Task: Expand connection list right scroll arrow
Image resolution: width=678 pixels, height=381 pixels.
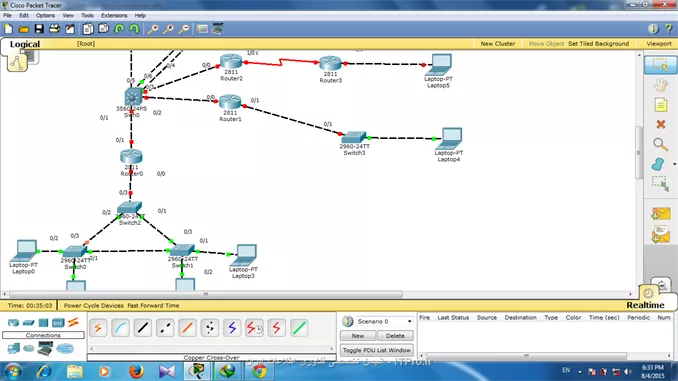Action: (332, 349)
